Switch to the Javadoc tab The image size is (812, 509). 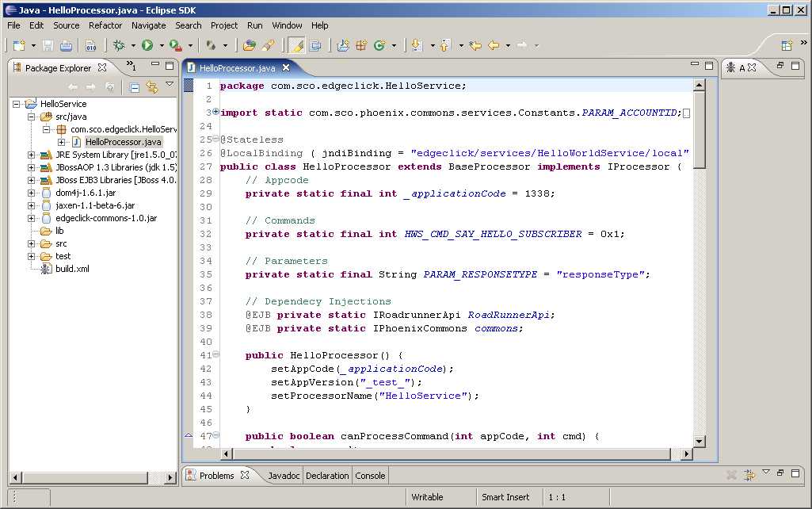(284, 476)
